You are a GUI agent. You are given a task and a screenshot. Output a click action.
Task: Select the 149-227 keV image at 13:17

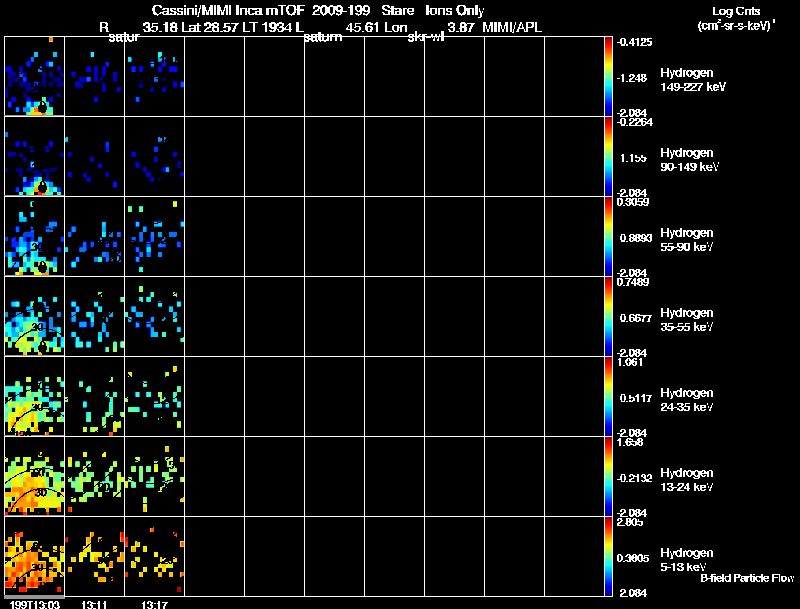[x=155, y=76]
